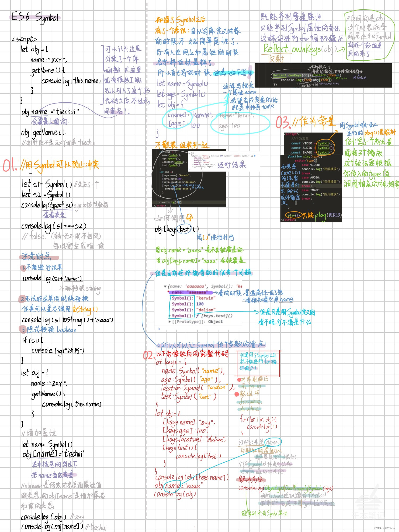Click "location: Symbol("location")" red code line
The image size is (399, 532).
click(198, 388)
